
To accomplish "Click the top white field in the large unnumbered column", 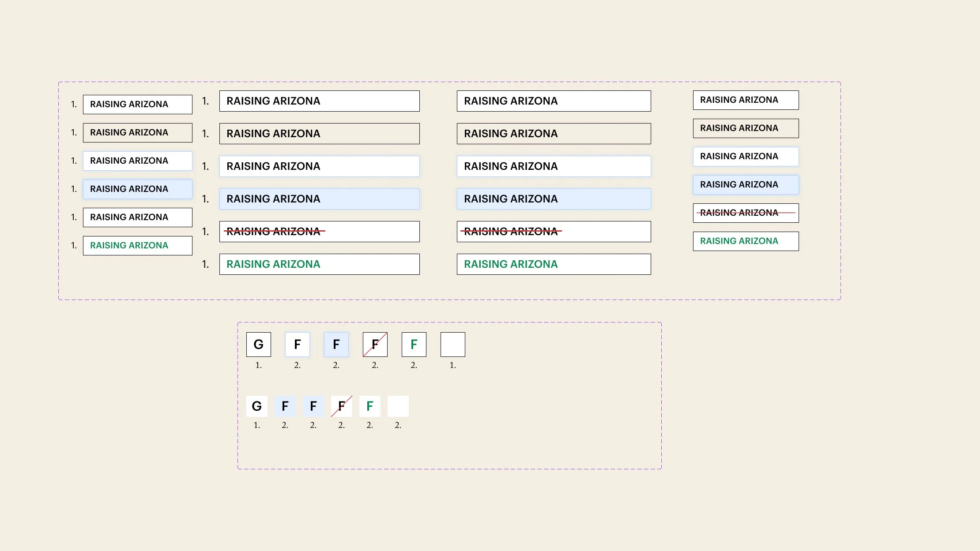I will pyautogui.click(x=554, y=101).
